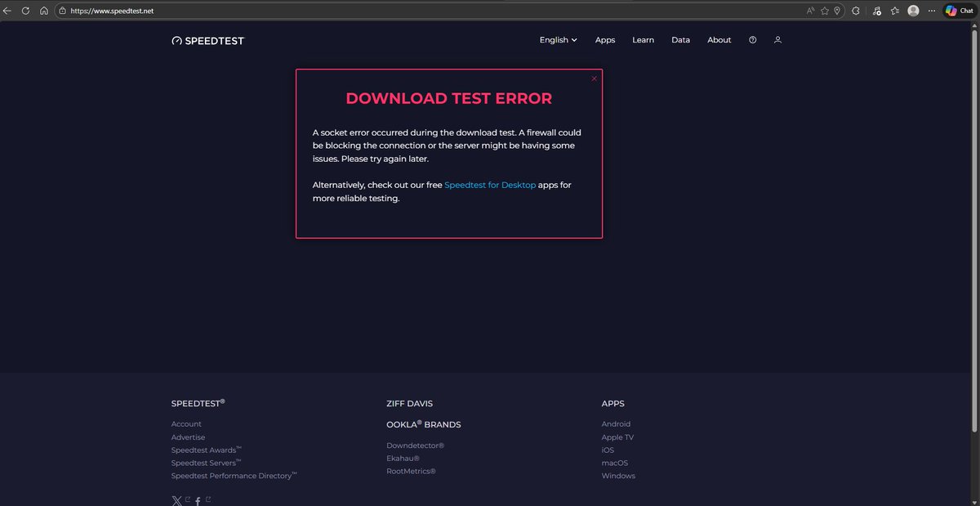The image size is (980, 506).
Task: Open the Windows app footer link
Action: coord(618,476)
